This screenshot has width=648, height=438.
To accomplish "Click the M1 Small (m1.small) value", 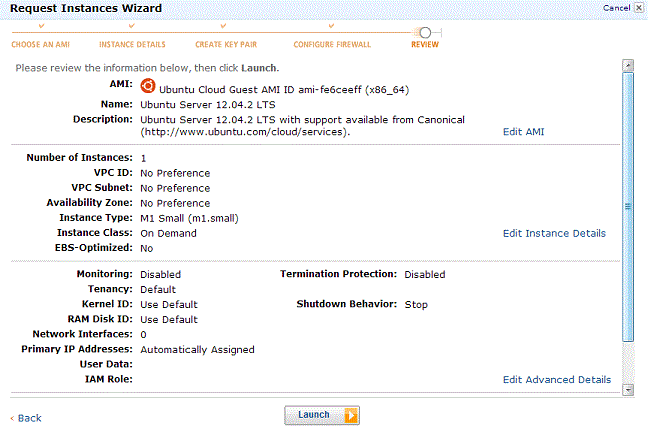I will click(189, 219).
